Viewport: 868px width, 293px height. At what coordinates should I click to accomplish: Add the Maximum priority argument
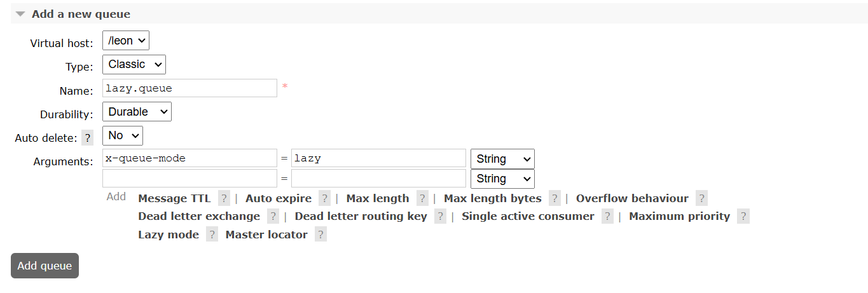[x=679, y=216]
